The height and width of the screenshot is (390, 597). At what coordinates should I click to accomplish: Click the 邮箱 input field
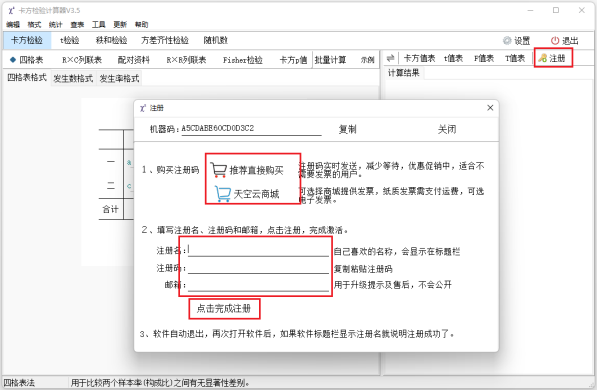pyautogui.click(x=258, y=285)
